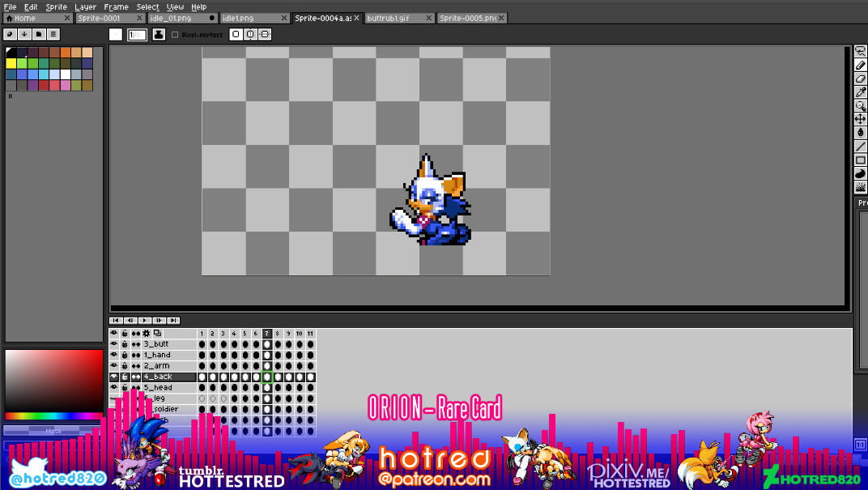Screen dimensions: 868x490
Task: Close the Sprite-0001 tab
Action: [x=139, y=19]
